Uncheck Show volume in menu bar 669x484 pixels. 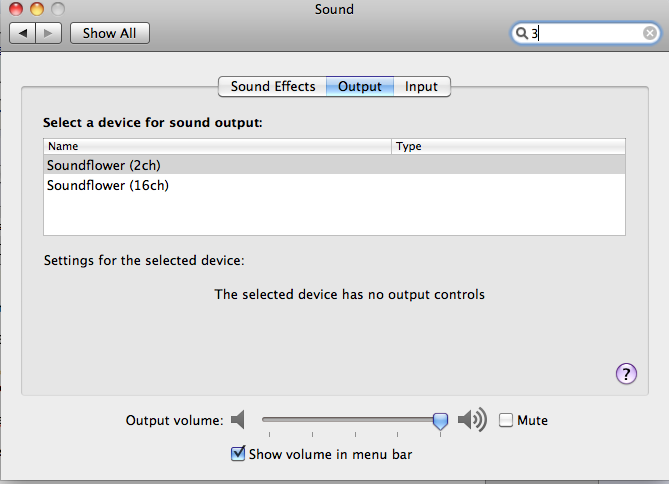(x=238, y=454)
